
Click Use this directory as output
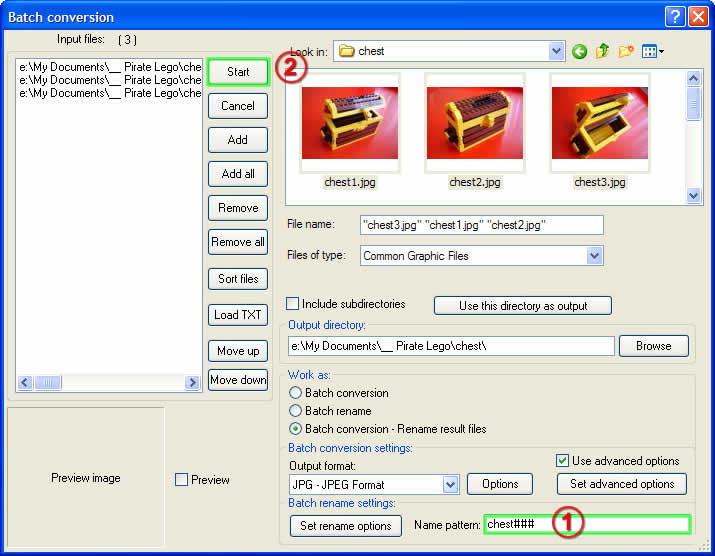[523, 306]
